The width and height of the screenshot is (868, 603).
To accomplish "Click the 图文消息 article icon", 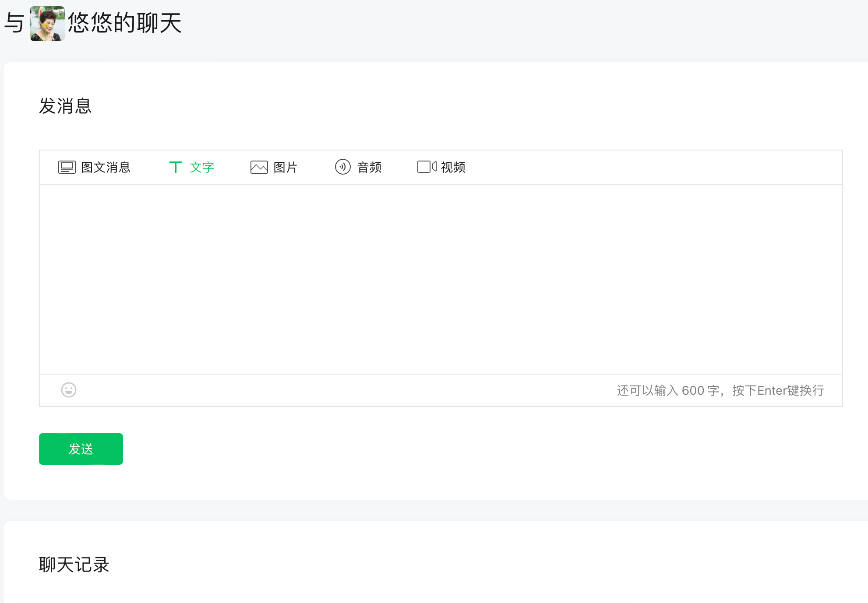I will point(67,167).
